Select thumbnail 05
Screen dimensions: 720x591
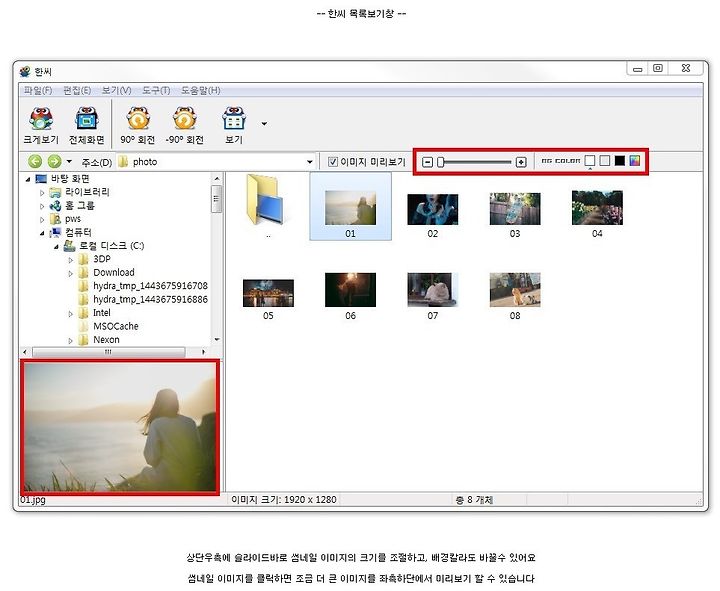(x=268, y=293)
